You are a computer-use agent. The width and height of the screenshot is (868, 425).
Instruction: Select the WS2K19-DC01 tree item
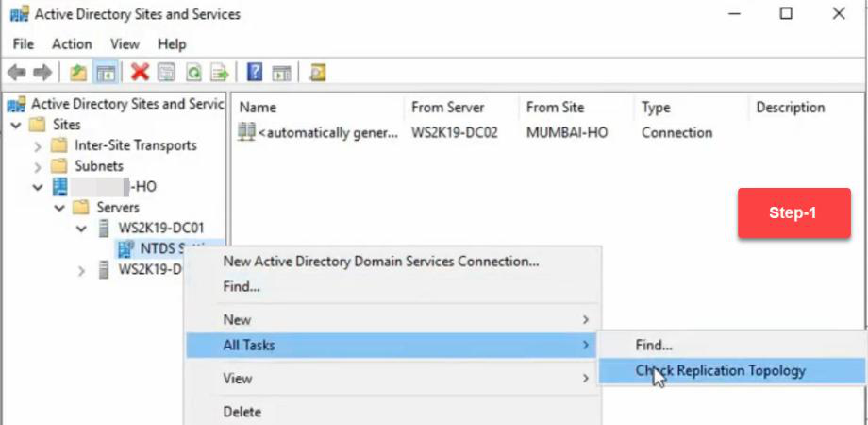[161, 229]
